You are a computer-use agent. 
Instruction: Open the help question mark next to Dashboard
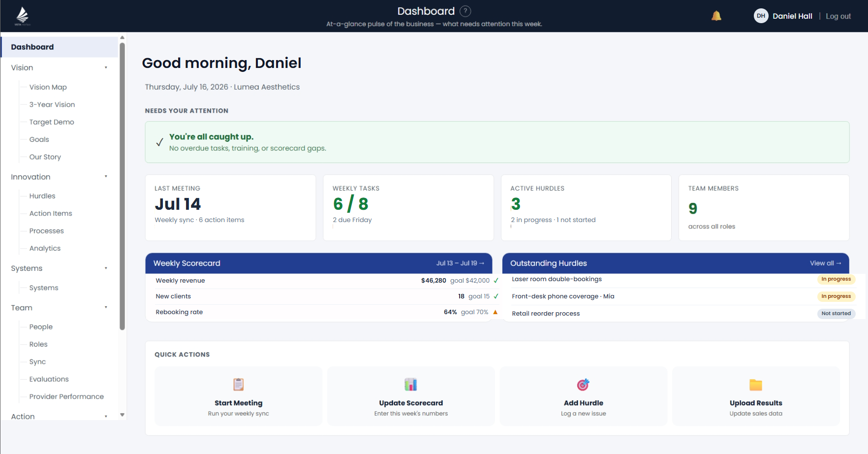465,11
